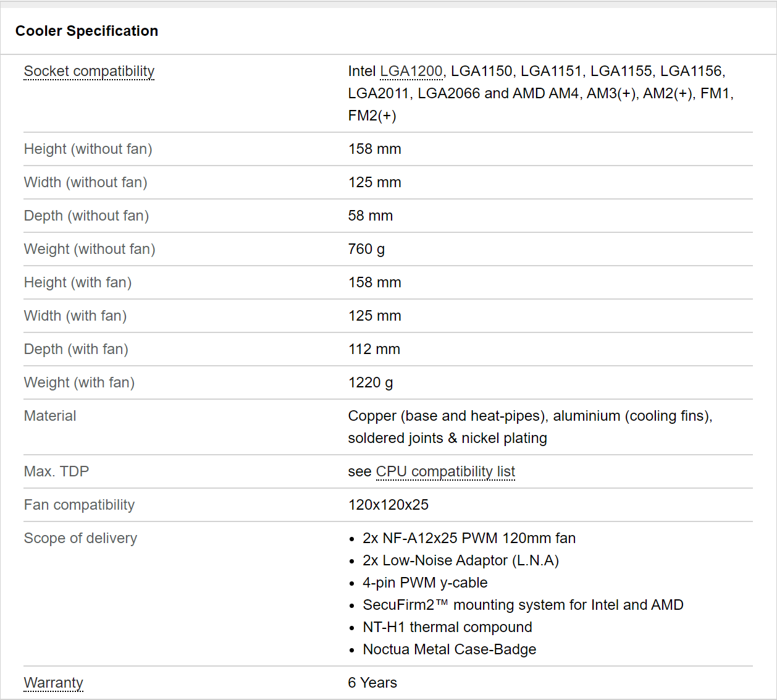The width and height of the screenshot is (777, 700).
Task: Click the Scope of delivery label
Action: [80, 538]
